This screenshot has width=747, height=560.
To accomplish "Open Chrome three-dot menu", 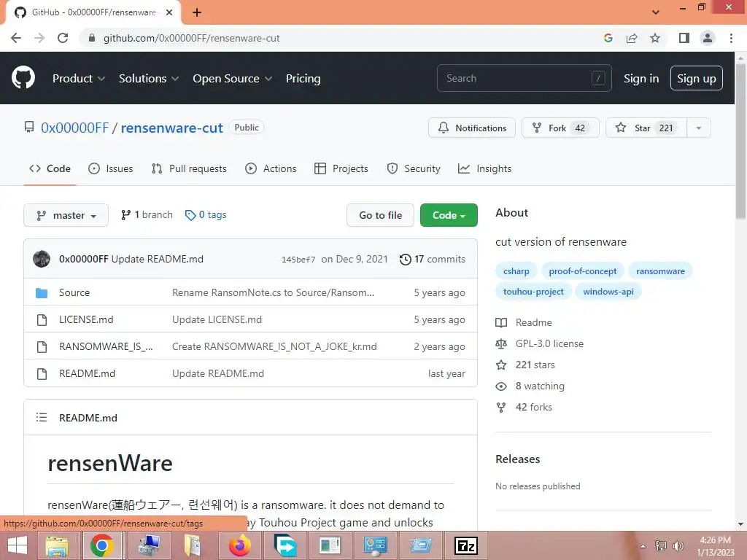I will [731, 38].
